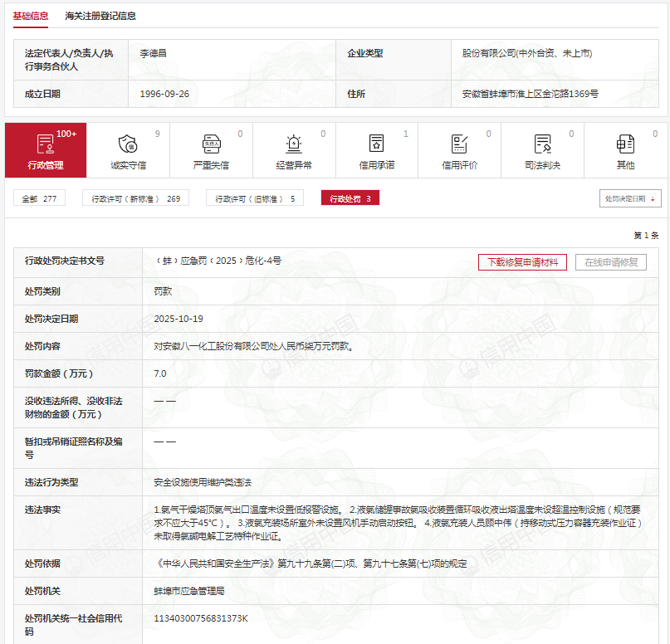Click the 下载修复申请材料 button
This screenshot has height=644, width=670.
coord(522,262)
